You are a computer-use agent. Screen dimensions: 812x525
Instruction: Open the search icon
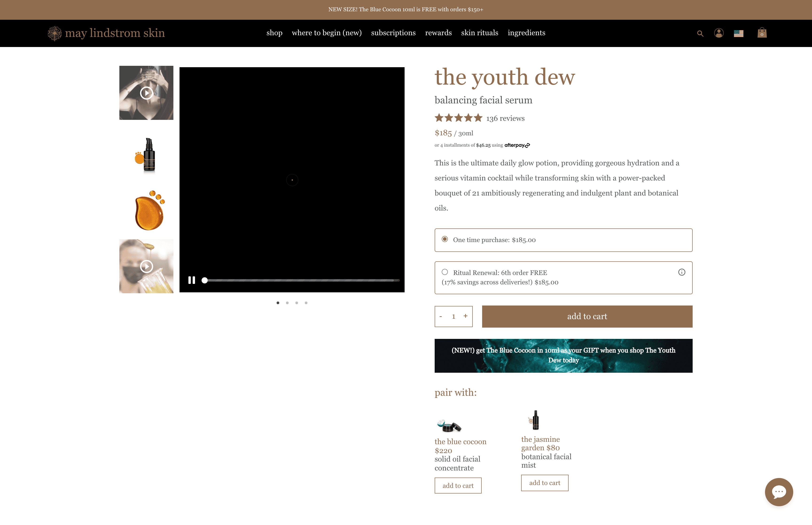coord(700,33)
